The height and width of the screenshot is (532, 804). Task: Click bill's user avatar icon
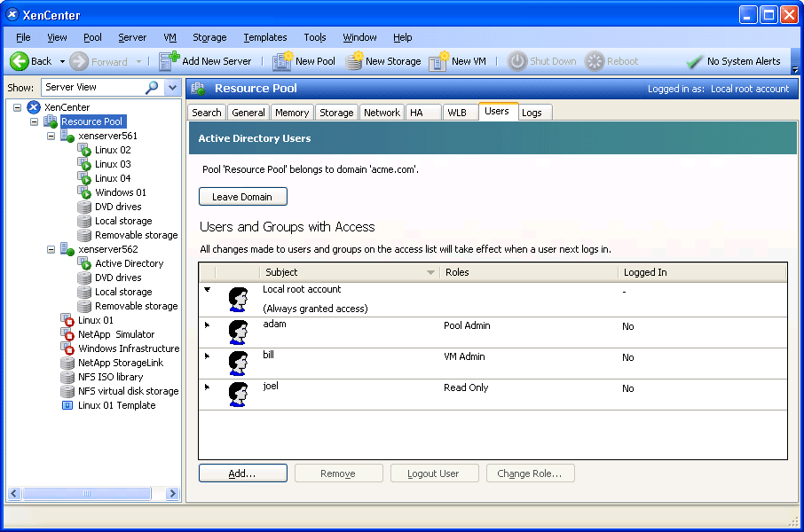pyautogui.click(x=238, y=364)
